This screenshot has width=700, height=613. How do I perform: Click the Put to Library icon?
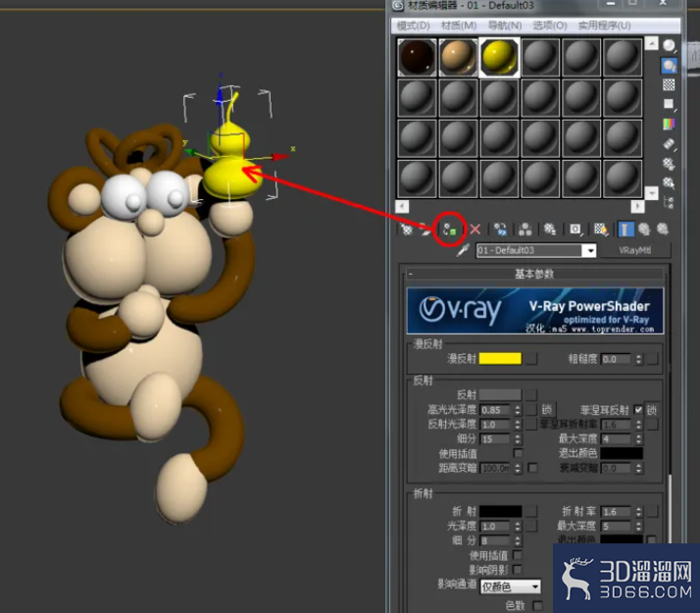tap(550, 230)
